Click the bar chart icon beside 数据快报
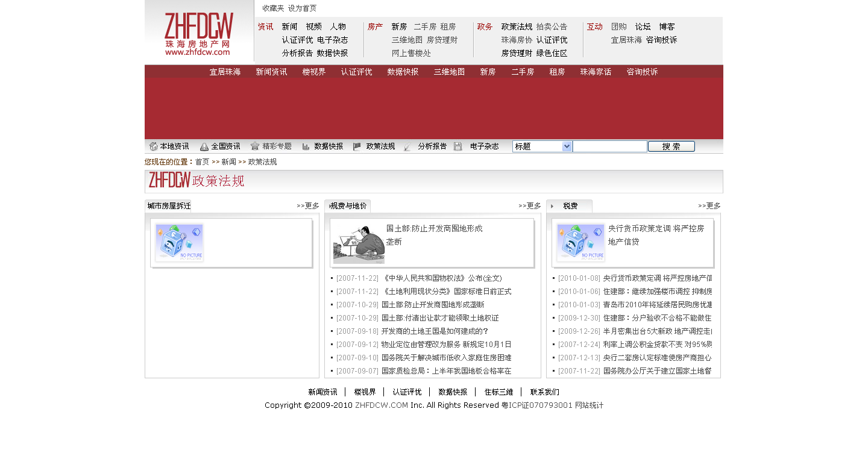This screenshot has height=450, width=868. (306, 146)
